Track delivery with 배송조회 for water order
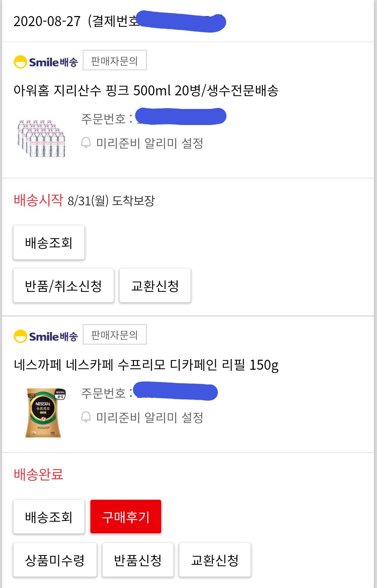This screenshot has width=377, height=588. pos(49,243)
